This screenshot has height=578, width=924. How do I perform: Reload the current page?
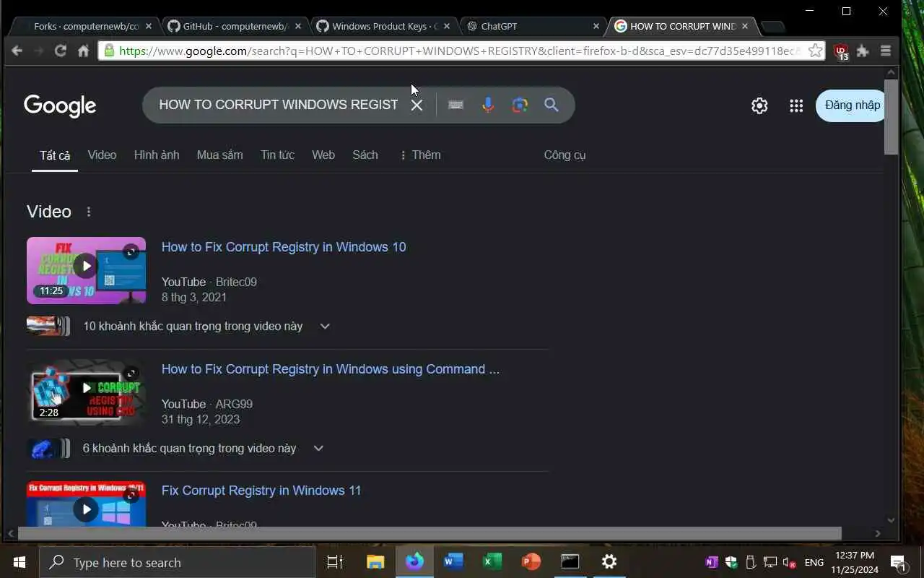pyautogui.click(x=61, y=51)
